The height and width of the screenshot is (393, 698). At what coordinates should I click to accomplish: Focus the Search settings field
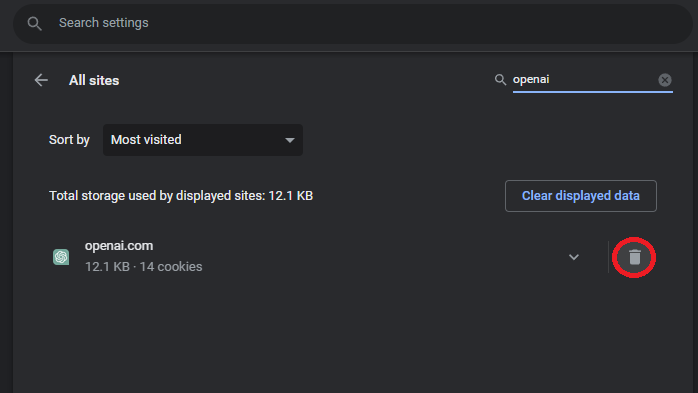(x=353, y=24)
